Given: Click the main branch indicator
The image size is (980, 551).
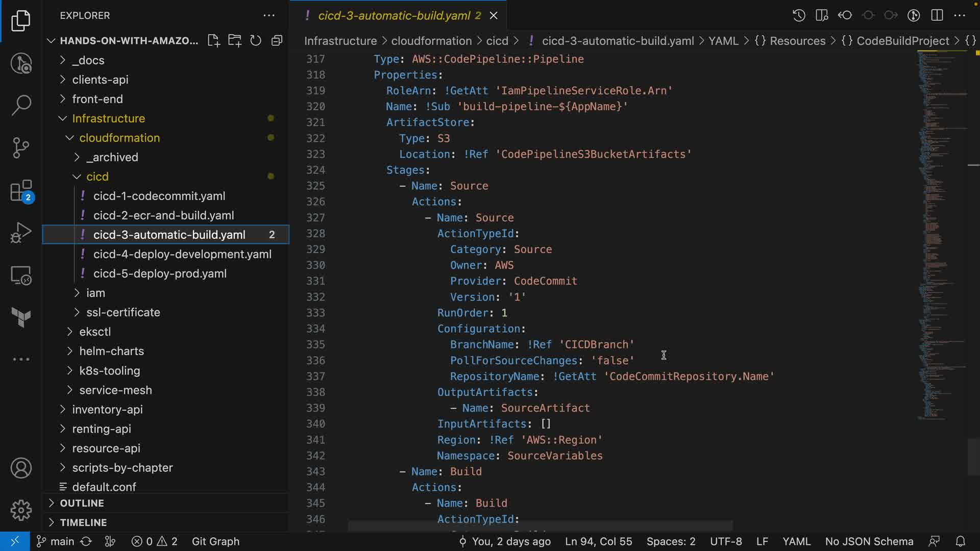Looking at the screenshot, I should click(56, 541).
